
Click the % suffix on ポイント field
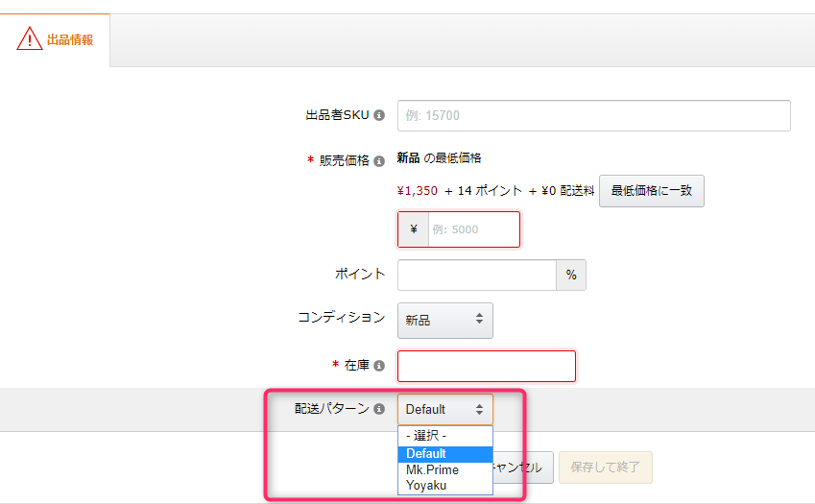[571, 275]
